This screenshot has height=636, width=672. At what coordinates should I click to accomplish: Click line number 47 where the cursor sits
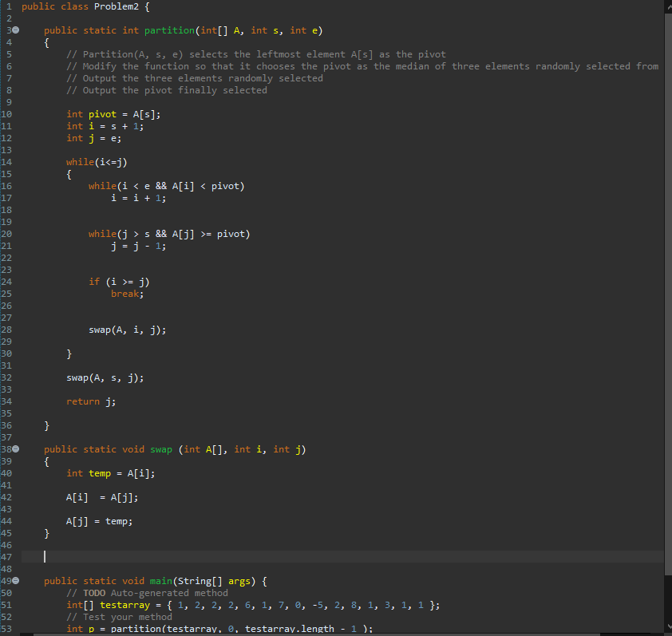[x=7, y=556]
